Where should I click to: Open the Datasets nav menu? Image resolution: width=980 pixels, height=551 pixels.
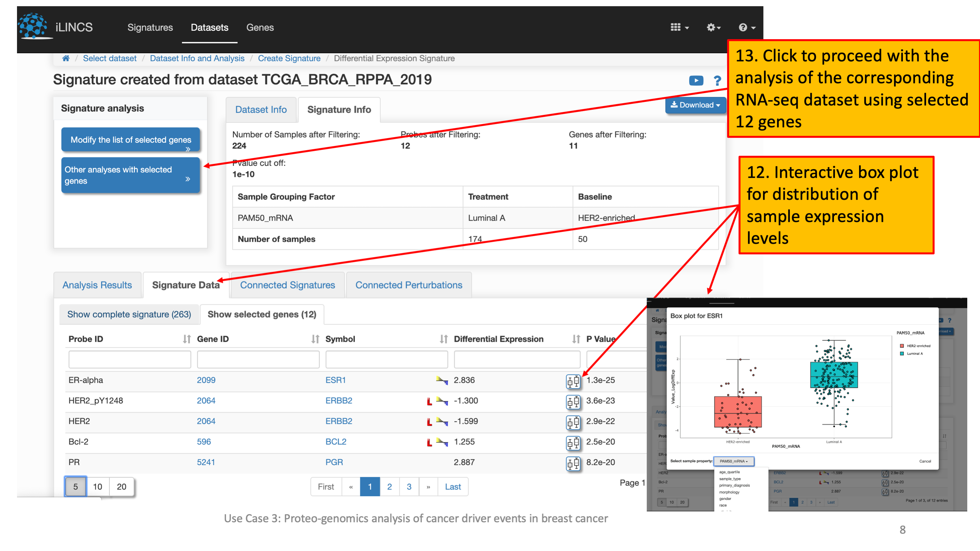pos(209,27)
